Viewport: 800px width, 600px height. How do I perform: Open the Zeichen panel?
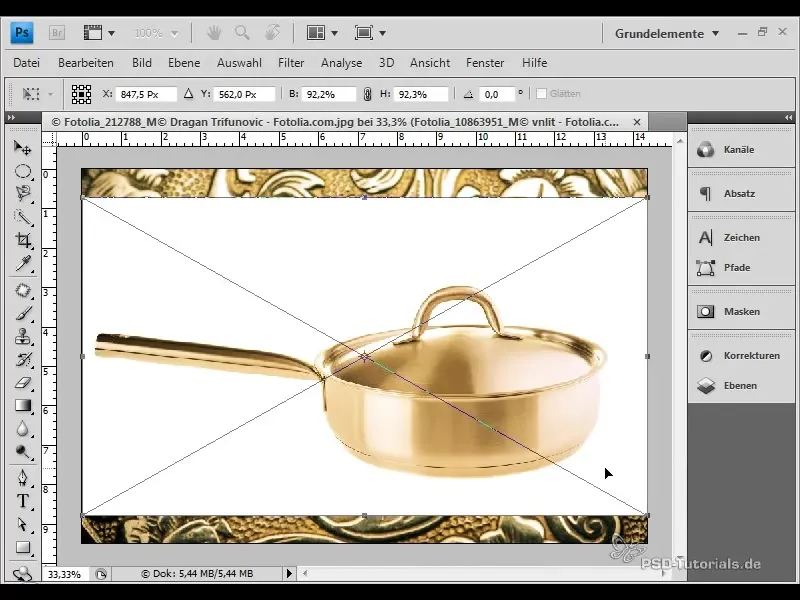(741, 237)
